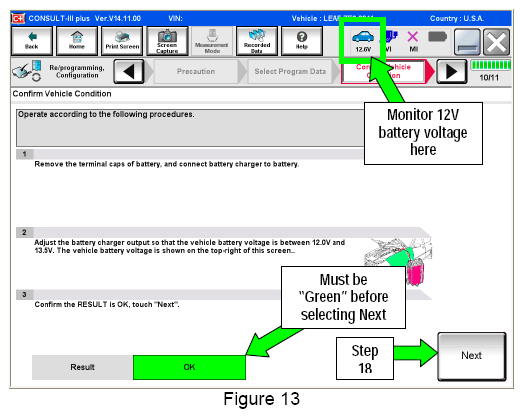Image resolution: width=523 pixels, height=418 pixels.
Task: Go to previous step with left arrow
Action: [129, 71]
